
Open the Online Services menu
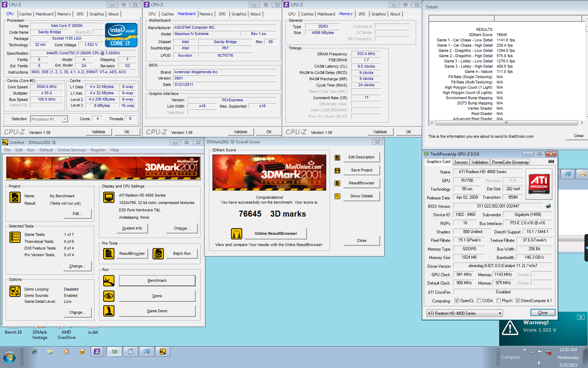72,150
